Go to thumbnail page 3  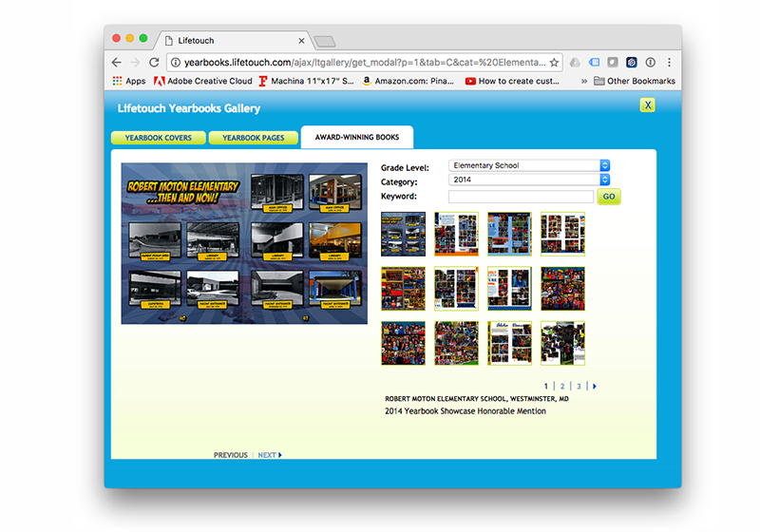579,386
